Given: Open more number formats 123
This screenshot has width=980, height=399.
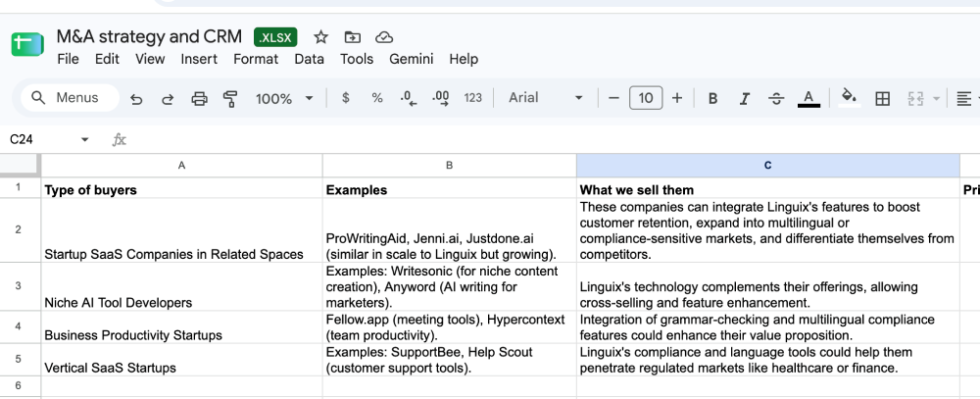Looking at the screenshot, I should pos(473,98).
